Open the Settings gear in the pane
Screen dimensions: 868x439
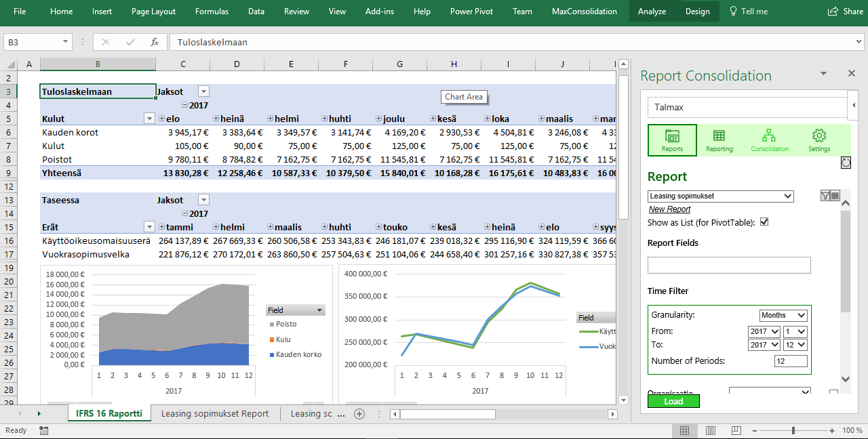pyautogui.click(x=818, y=140)
